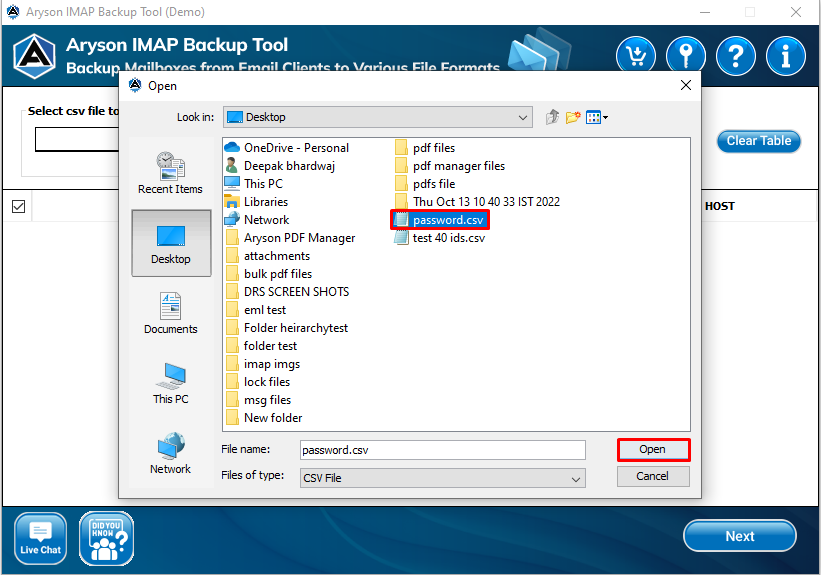
Task: Create new folder icon in dialog
Action: [x=573, y=117]
